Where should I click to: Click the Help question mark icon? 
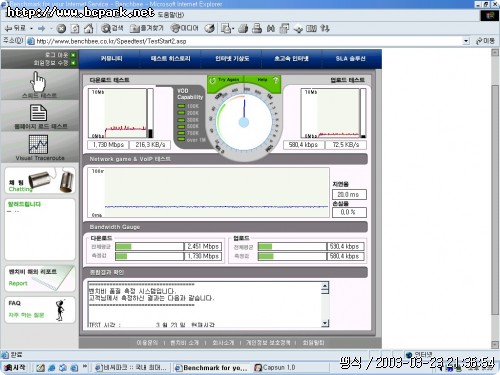(275, 80)
